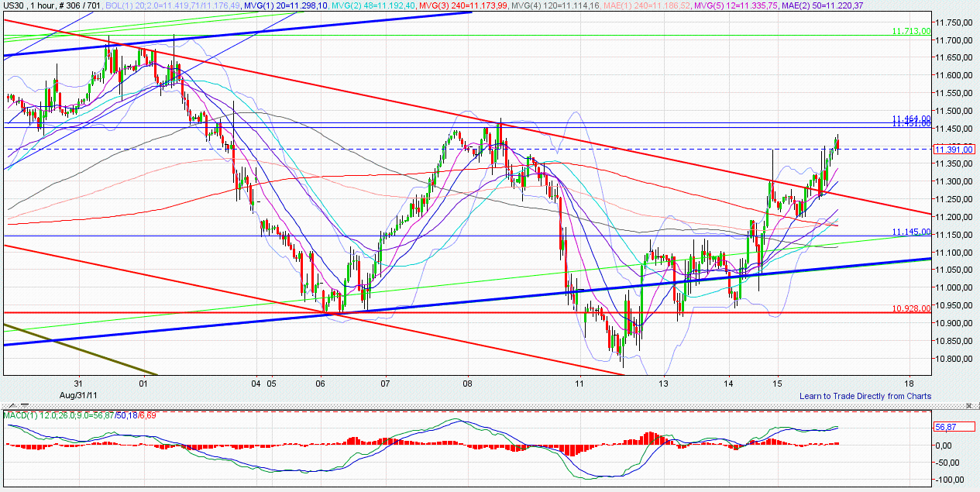Click the US30, 1 hour chart title

(51, 6)
